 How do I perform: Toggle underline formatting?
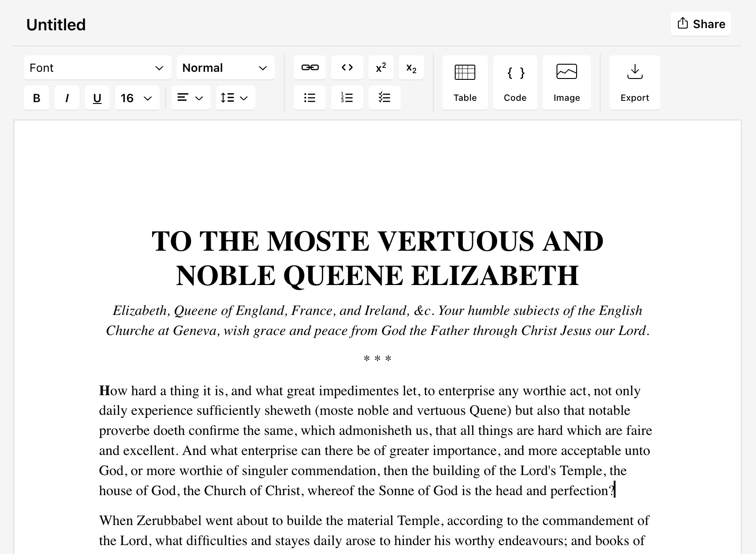tap(97, 98)
